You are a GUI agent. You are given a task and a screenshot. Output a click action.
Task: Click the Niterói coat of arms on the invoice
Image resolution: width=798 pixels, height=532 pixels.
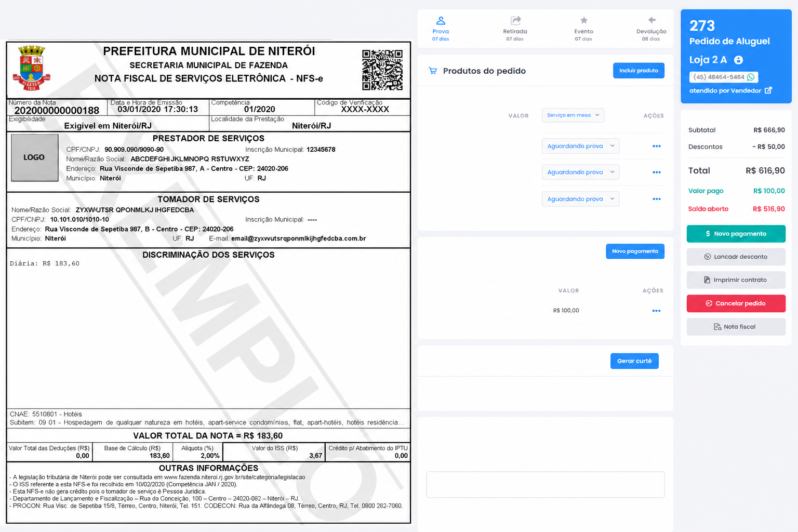(x=32, y=68)
